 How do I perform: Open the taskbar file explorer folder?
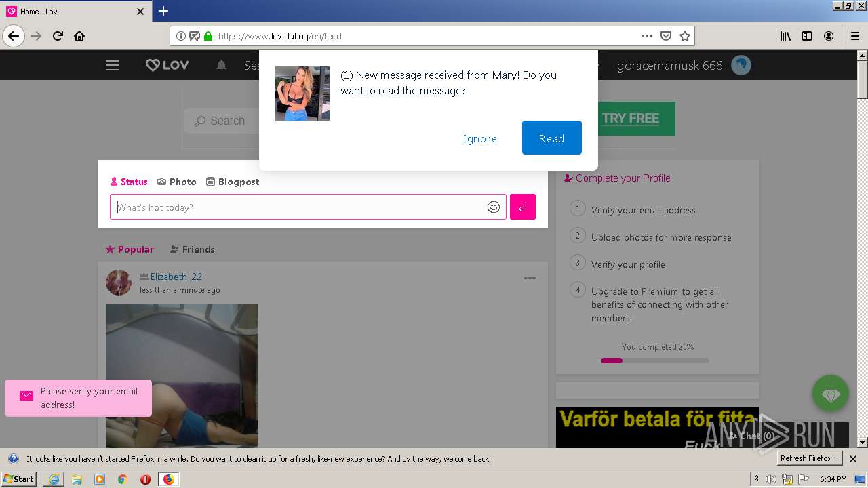77,479
